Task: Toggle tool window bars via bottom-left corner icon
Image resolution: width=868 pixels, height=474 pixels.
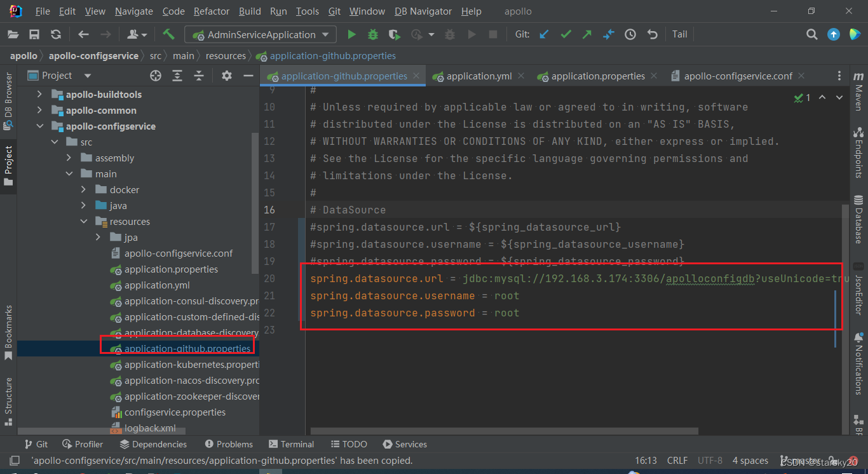Action: tap(13, 461)
